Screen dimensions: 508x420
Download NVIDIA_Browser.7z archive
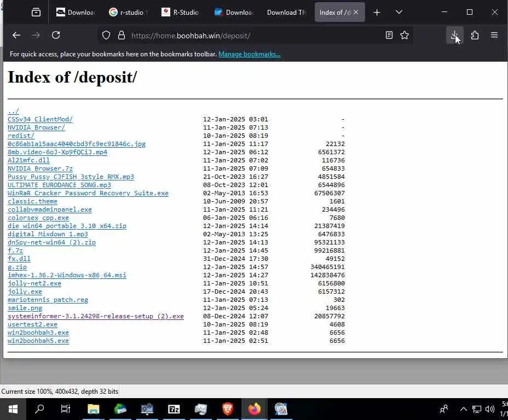pos(40,168)
